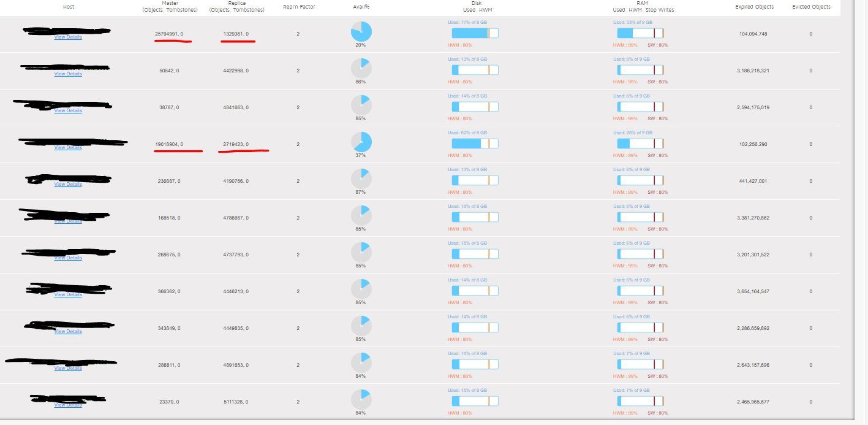Click the disk bar in the 50542 row
The image size is (868, 425).
475,70
